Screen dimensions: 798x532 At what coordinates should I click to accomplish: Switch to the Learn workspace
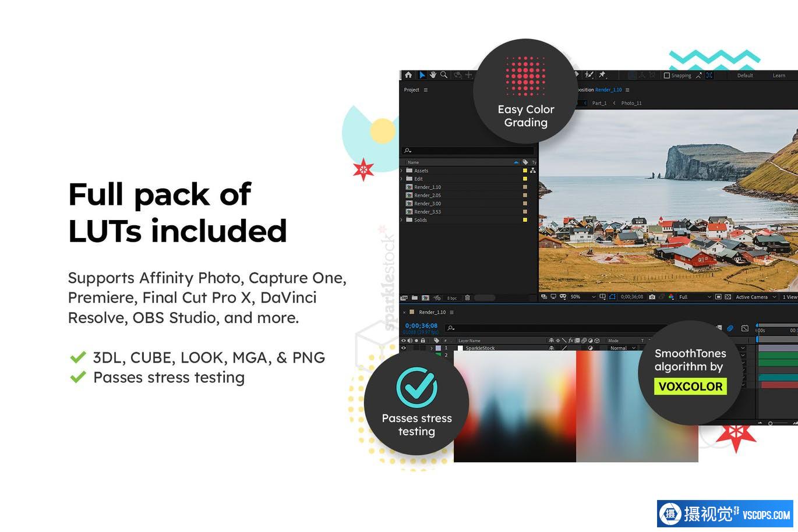pos(779,76)
